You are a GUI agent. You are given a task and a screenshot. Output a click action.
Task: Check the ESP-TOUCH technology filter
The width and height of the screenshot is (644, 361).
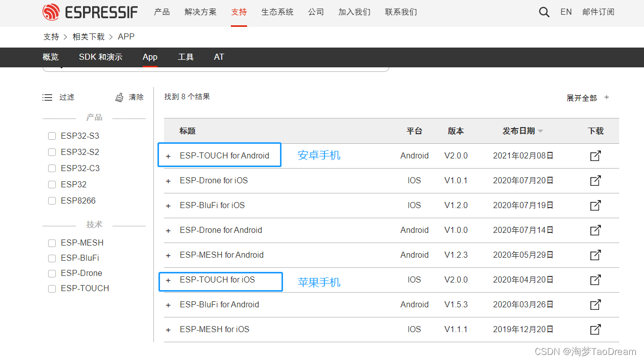click(x=52, y=289)
